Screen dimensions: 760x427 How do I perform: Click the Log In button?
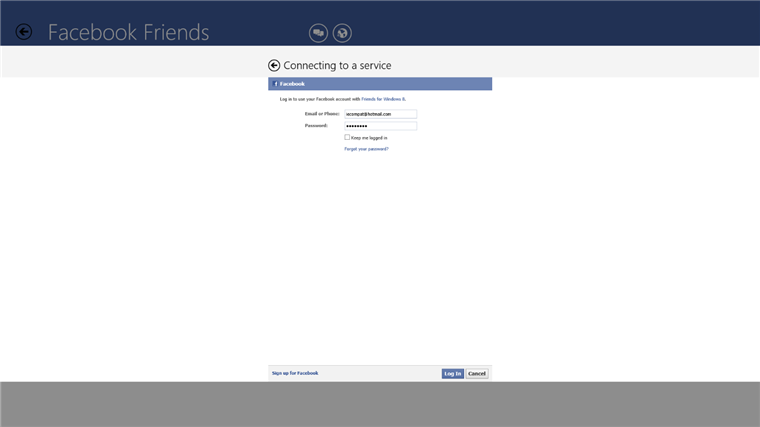tap(453, 374)
